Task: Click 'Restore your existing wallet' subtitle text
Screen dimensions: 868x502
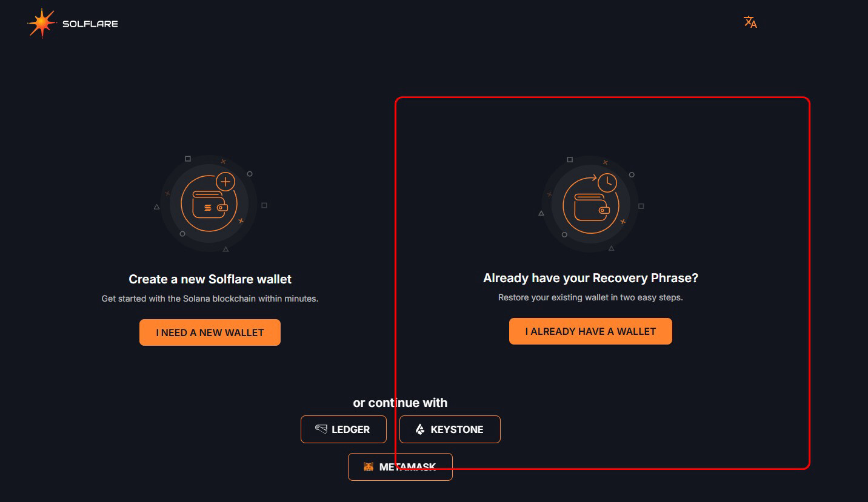Action: click(590, 297)
